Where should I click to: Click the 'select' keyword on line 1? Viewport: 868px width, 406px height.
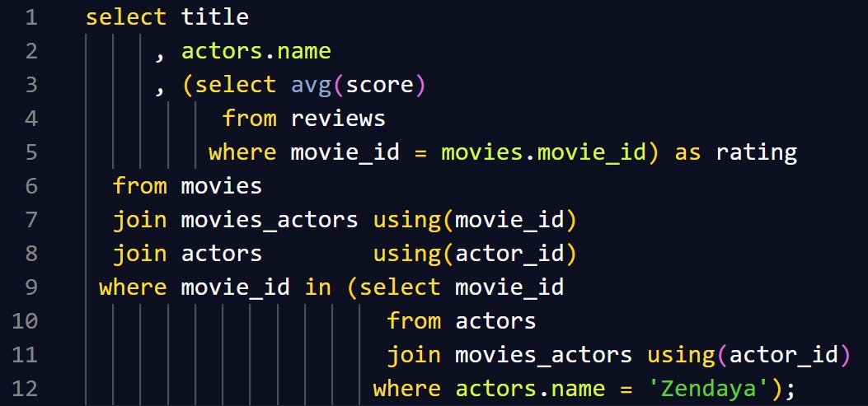[125, 17]
